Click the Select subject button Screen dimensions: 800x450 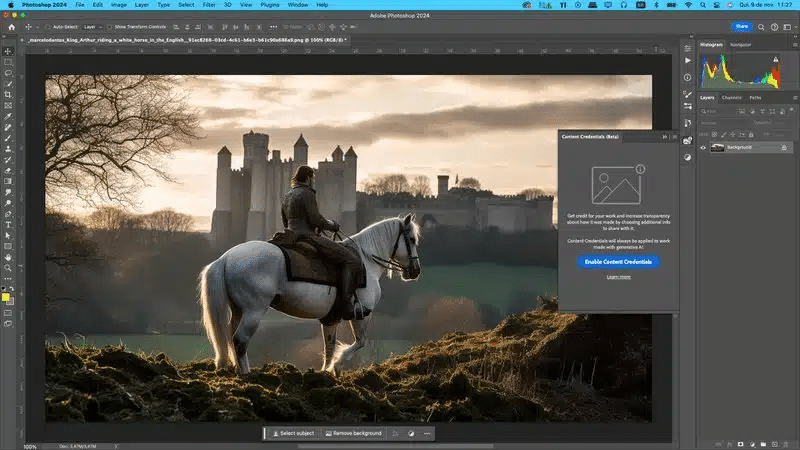[294, 433]
